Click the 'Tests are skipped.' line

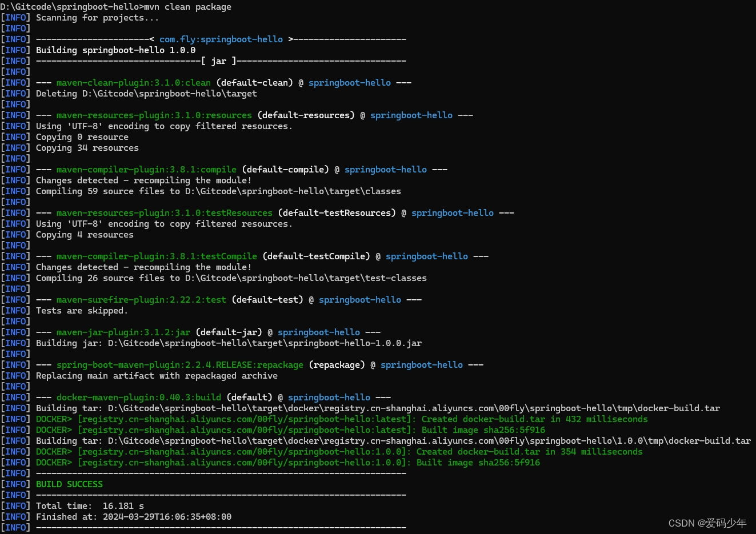click(82, 311)
